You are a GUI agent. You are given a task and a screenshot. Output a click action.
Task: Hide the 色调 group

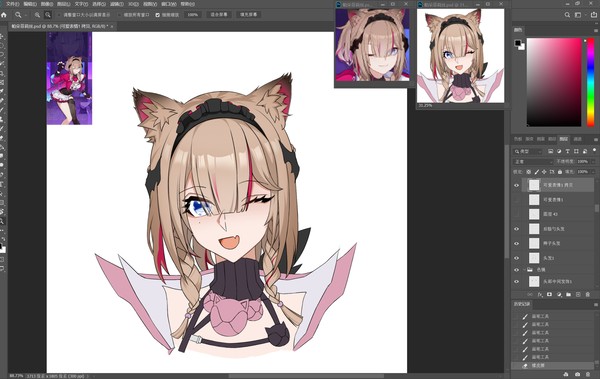click(x=517, y=270)
